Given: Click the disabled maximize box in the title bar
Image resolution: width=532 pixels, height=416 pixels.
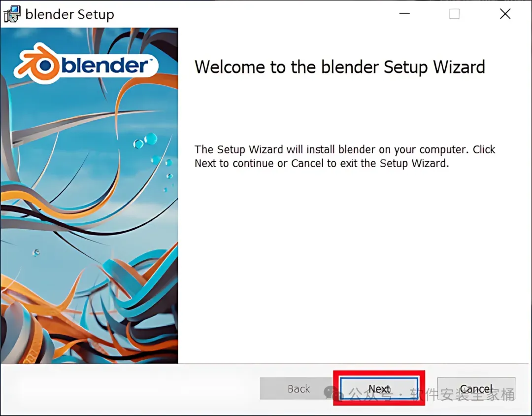Looking at the screenshot, I should pyautogui.click(x=454, y=14).
